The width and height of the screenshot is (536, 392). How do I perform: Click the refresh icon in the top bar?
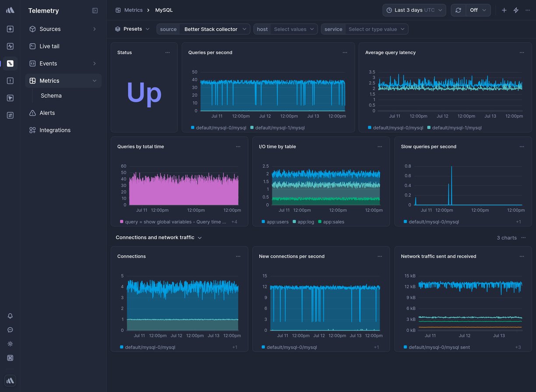pyautogui.click(x=458, y=10)
